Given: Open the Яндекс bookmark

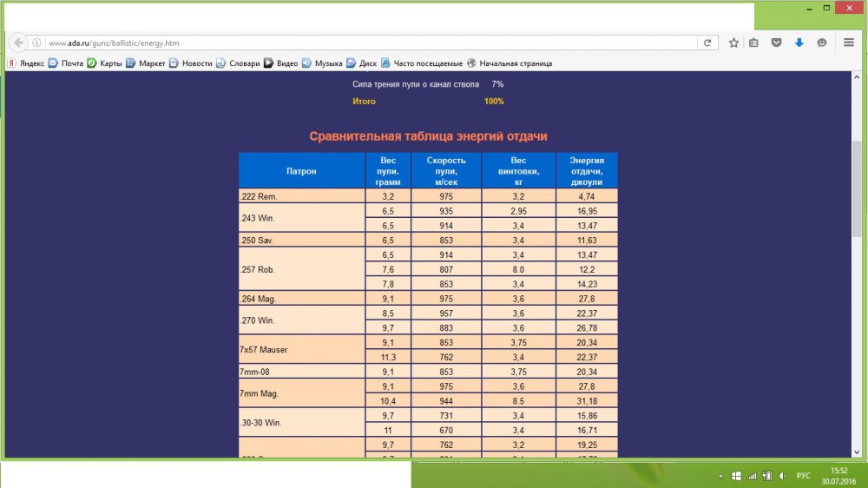Looking at the screenshot, I should [x=26, y=63].
